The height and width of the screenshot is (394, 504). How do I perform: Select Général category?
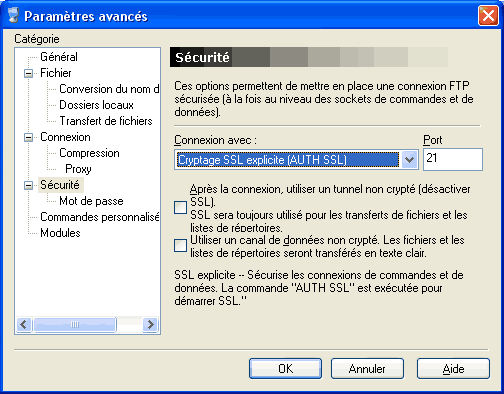(x=59, y=57)
